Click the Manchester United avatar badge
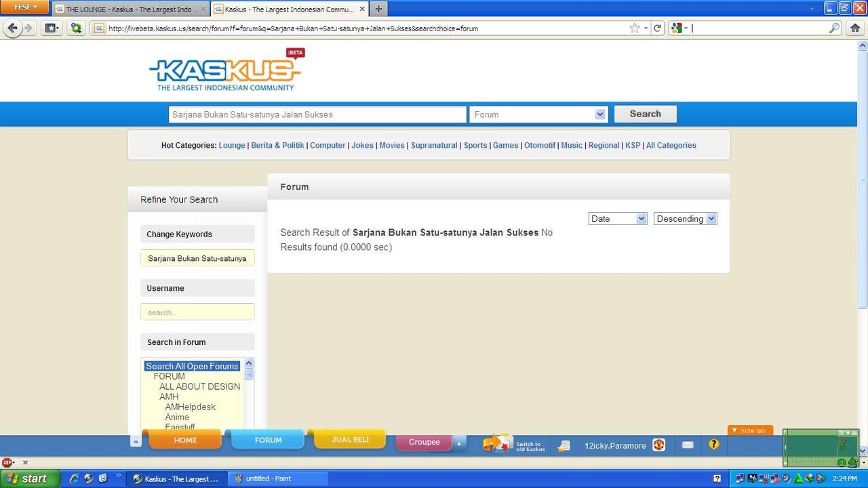 [x=658, y=445]
